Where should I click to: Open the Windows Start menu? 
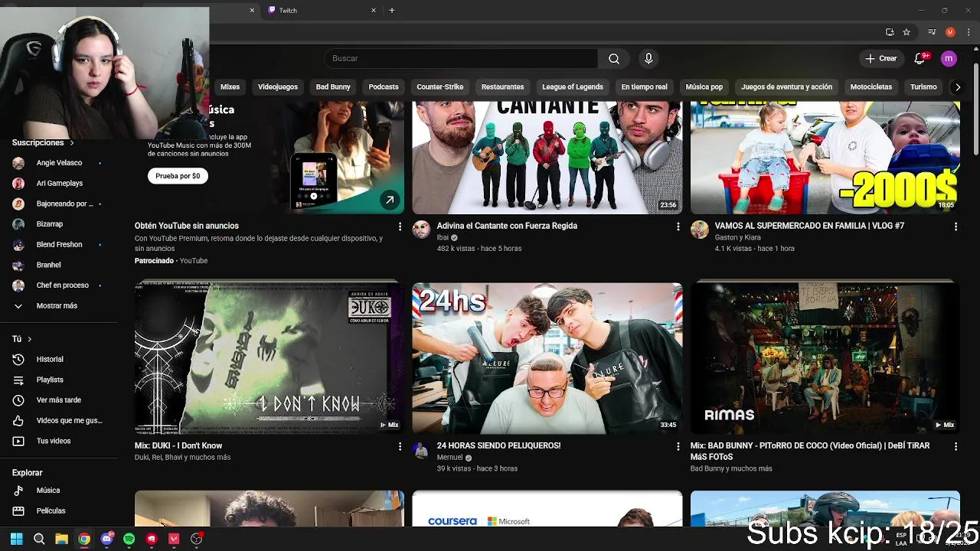[16, 539]
